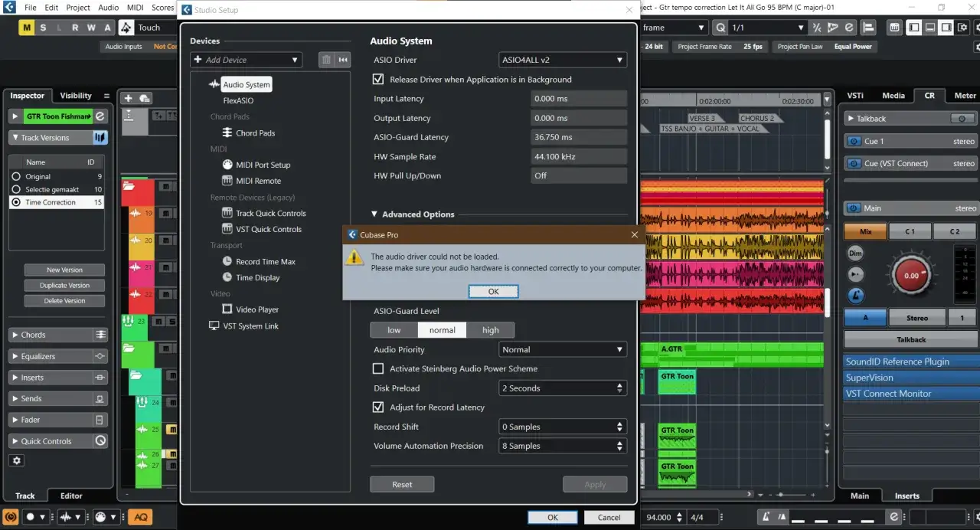
Task: Switch to the Visibility tab
Action: (76, 96)
